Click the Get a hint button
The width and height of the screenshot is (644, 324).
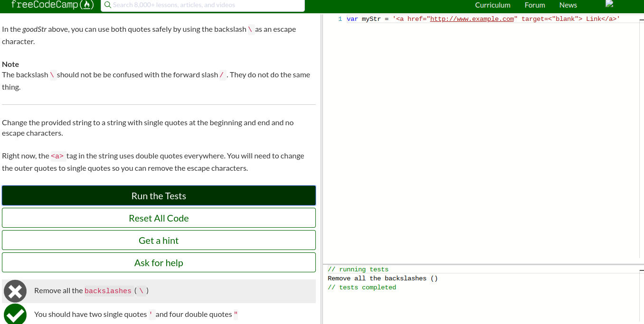click(x=159, y=240)
